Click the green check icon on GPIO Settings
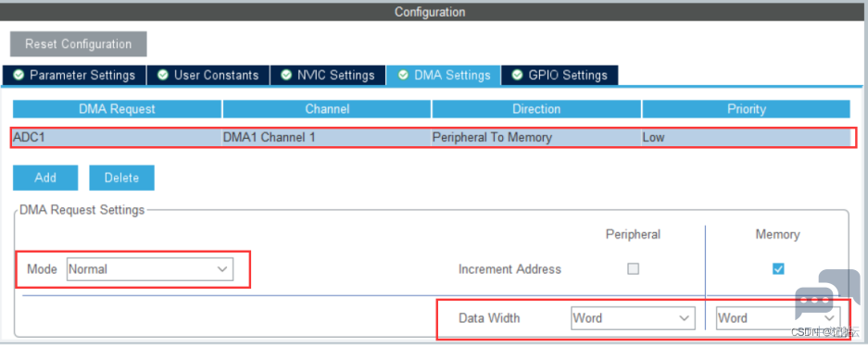 (x=518, y=75)
